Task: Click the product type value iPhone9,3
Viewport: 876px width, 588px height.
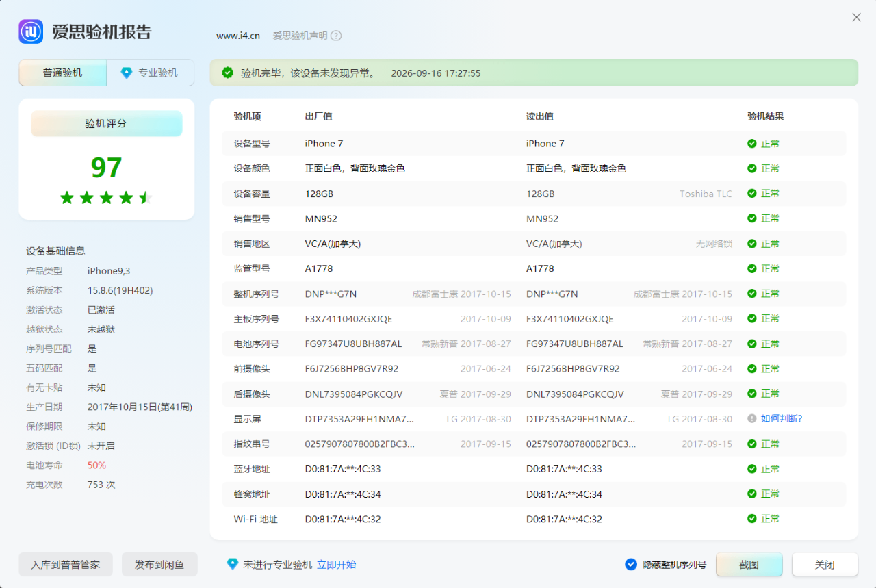Action: click(x=109, y=271)
